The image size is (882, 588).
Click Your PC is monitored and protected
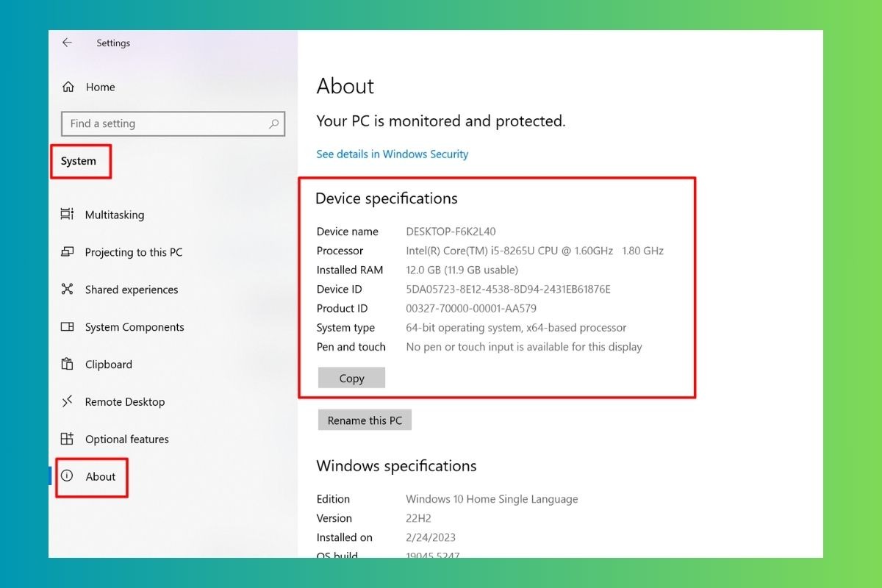click(x=441, y=121)
